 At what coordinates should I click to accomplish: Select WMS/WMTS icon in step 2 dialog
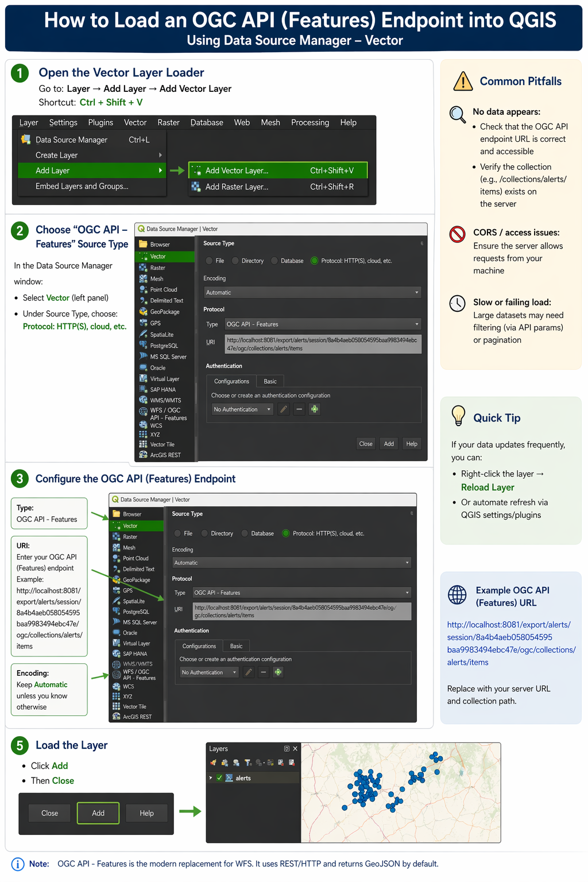coord(144,400)
